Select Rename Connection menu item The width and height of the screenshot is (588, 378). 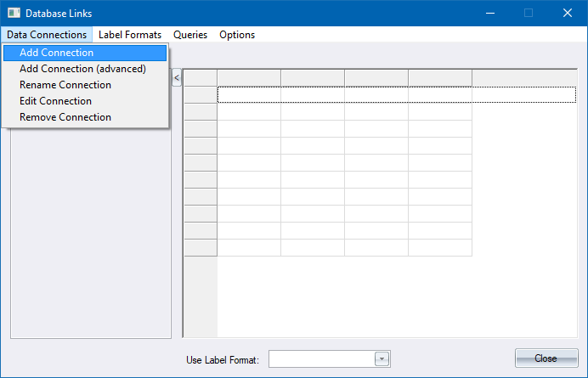tap(65, 85)
